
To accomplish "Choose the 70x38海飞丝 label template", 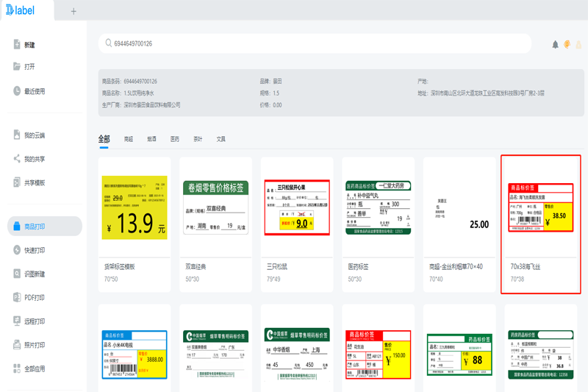I will tap(540, 208).
